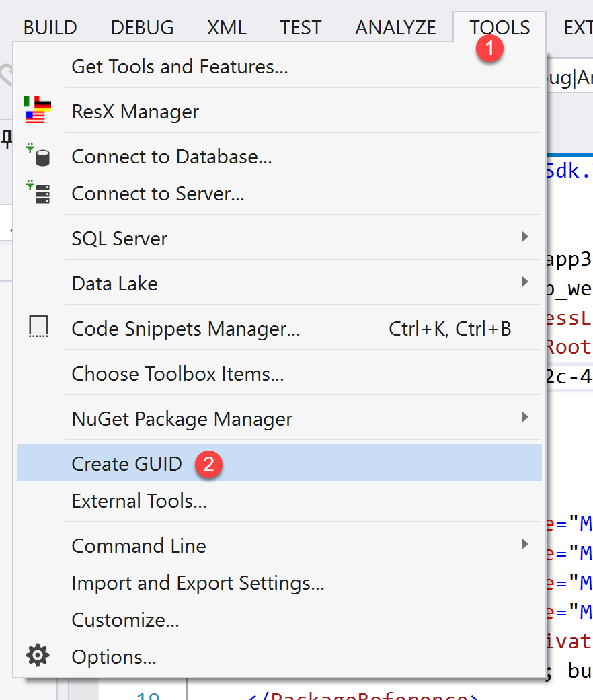Image resolution: width=593 pixels, height=700 pixels.
Task: Click the Connect to Server icon
Action: click(38, 192)
